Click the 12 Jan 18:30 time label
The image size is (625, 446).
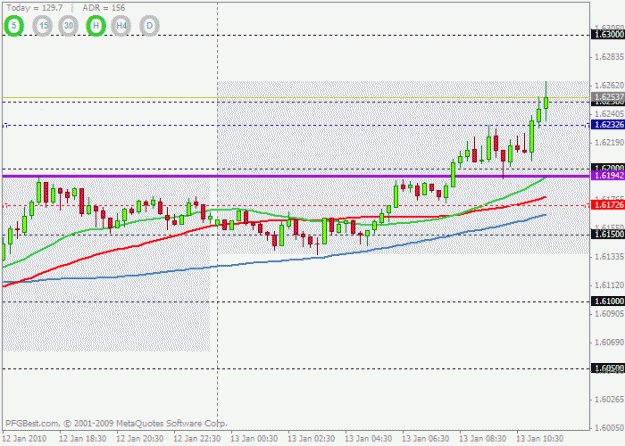(83, 439)
